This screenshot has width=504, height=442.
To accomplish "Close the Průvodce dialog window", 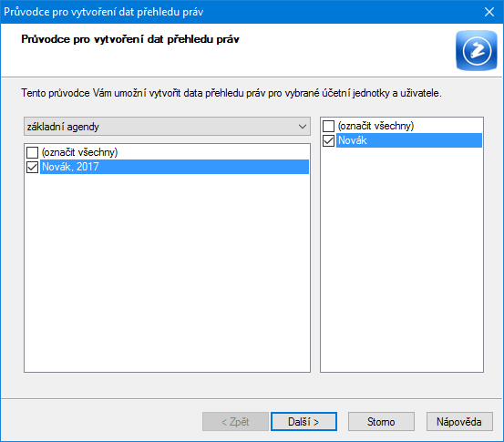I will [x=489, y=12].
